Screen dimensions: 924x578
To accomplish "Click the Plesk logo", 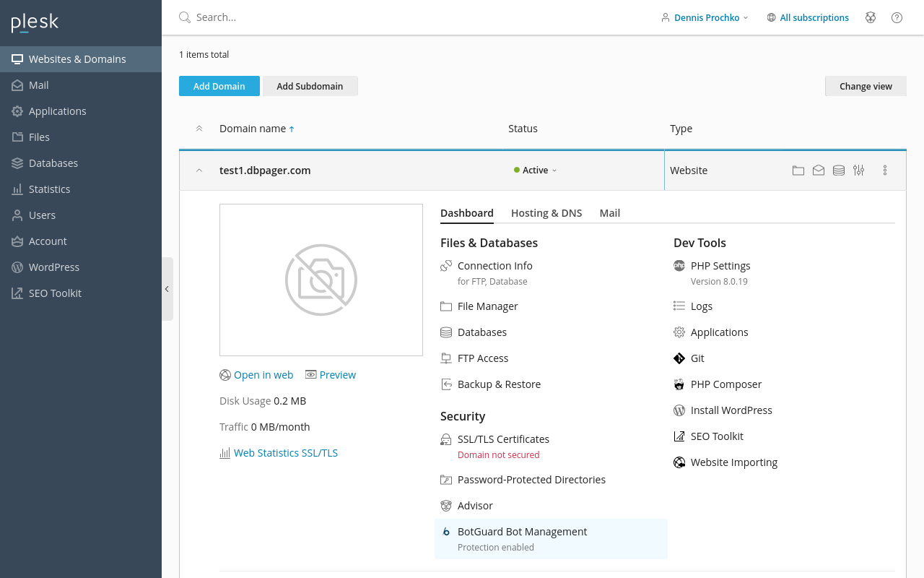I will pyautogui.click(x=35, y=22).
